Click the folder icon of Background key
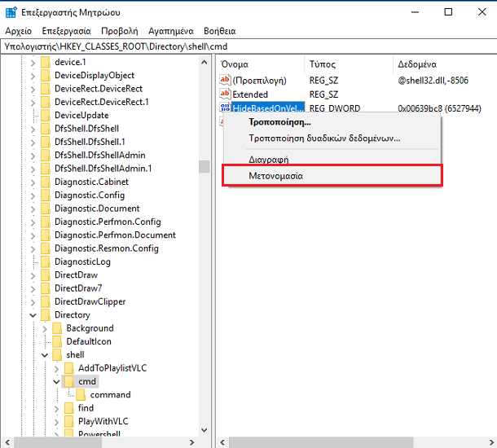 [57, 328]
